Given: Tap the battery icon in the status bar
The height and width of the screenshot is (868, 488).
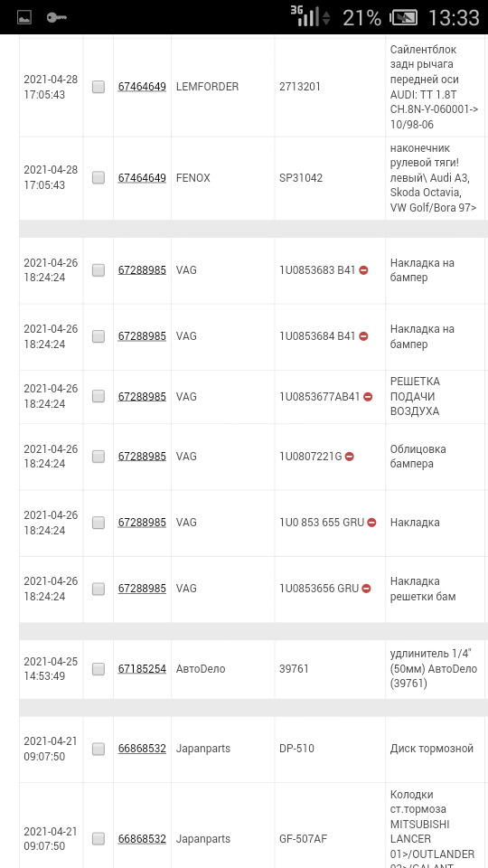Looking at the screenshot, I should [403, 18].
